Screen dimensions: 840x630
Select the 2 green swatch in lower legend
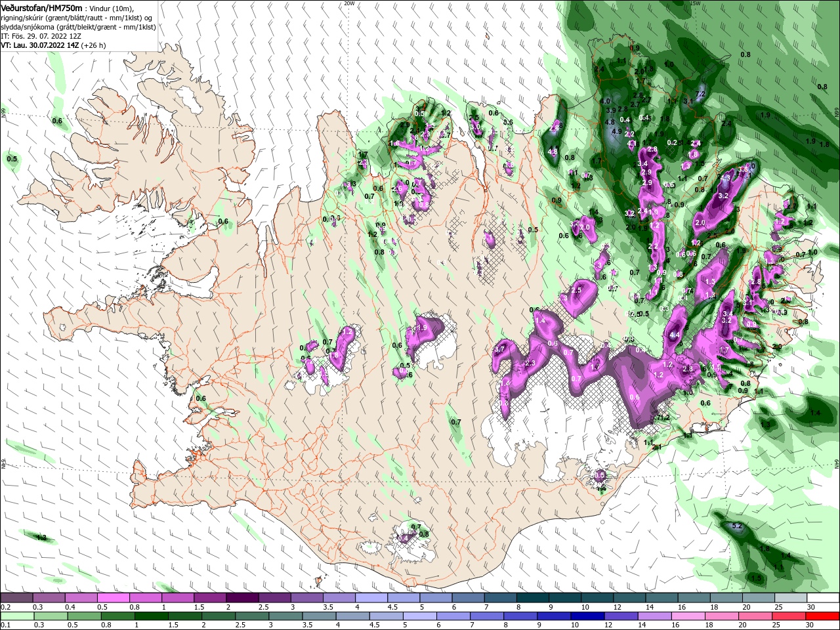pyautogui.click(x=218, y=616)
